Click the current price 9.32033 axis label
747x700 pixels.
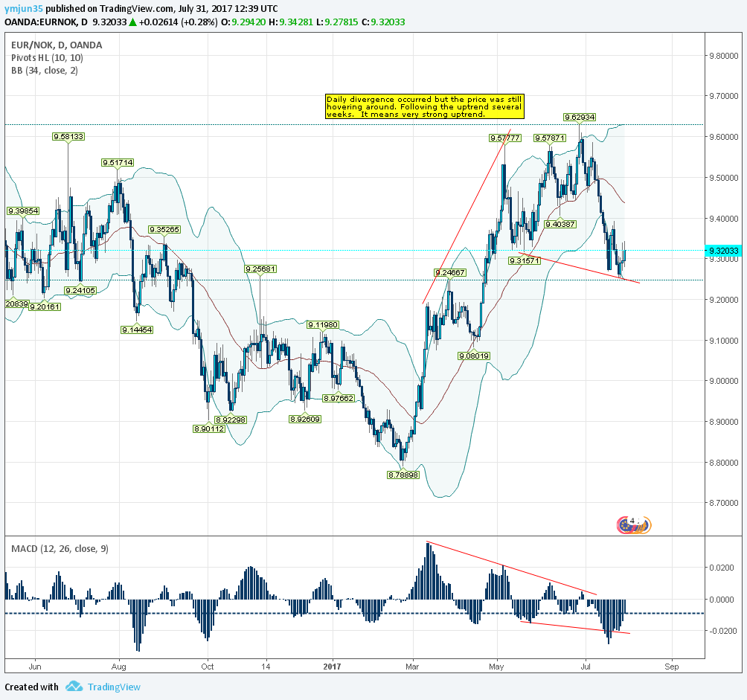[723, 251]
